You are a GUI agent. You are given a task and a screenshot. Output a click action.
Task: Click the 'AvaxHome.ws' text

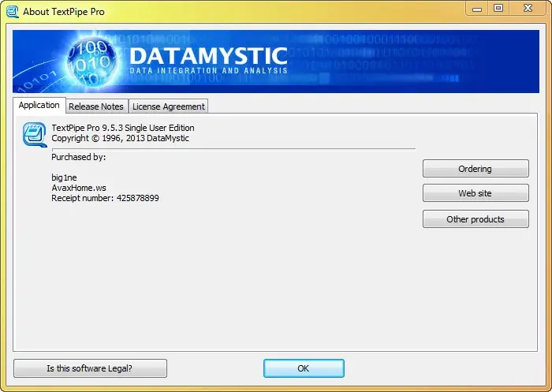[x=79, y=188]
